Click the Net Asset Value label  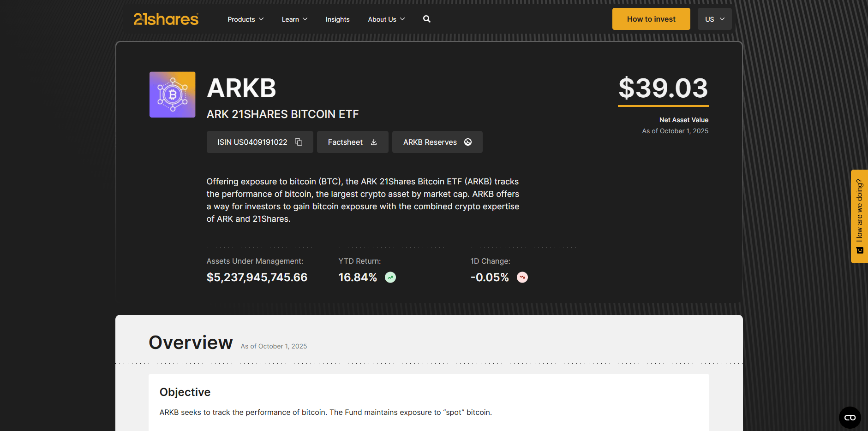point(684,120)
